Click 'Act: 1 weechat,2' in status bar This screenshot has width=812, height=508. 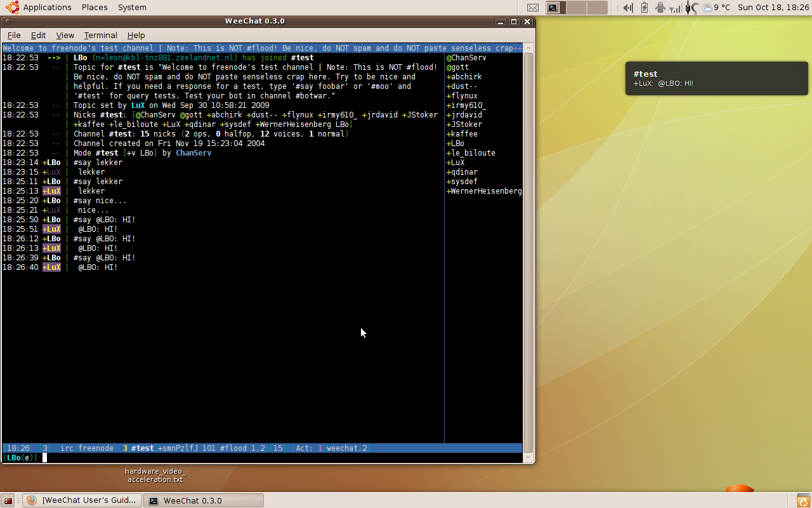pos(332,448)
